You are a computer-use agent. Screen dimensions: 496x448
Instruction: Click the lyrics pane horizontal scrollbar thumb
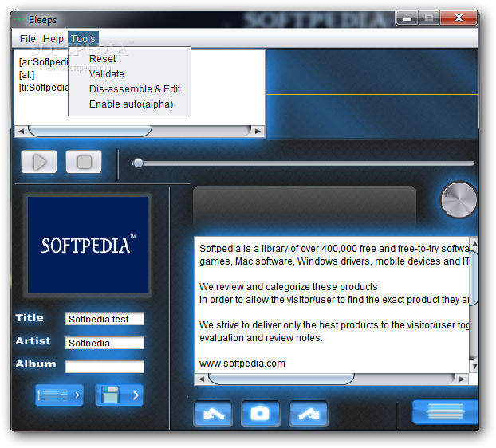[x=281, y=379]
